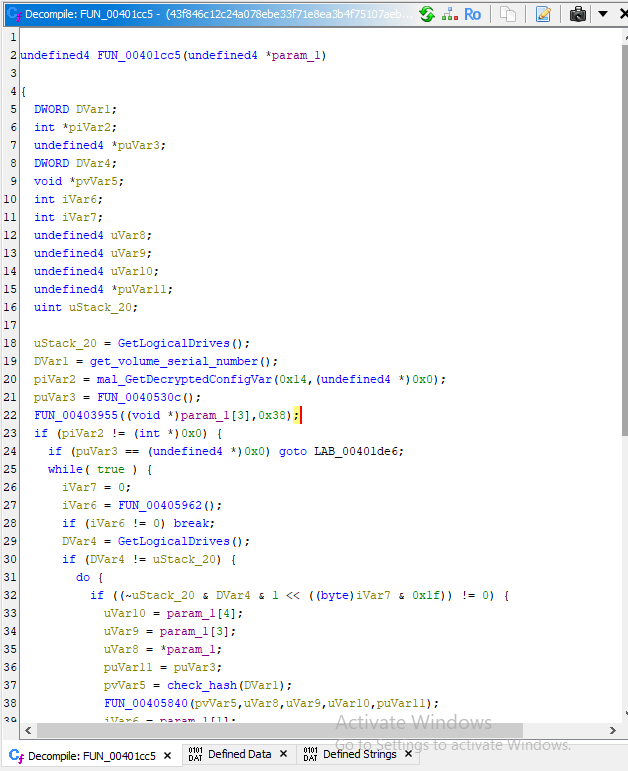Select get_volume_serial_number function call
Image resolution: width=628 pixels, height=771 pixels.
point(174,361)
